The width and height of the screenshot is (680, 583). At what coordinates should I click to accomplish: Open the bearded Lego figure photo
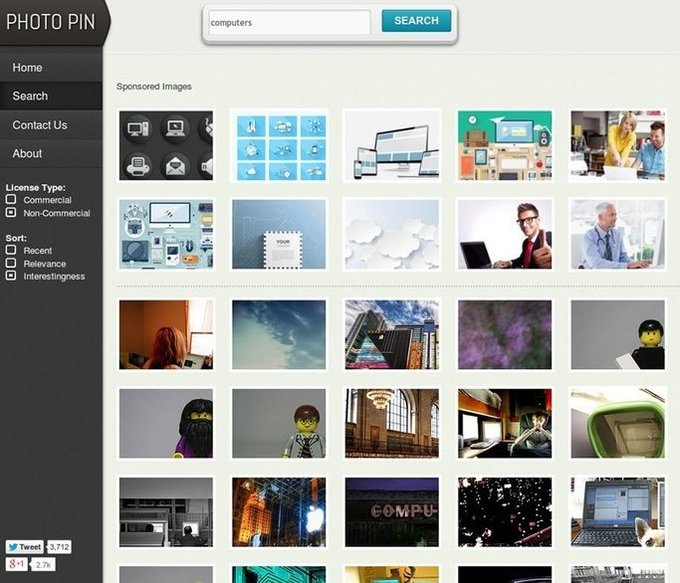(166, 423)
